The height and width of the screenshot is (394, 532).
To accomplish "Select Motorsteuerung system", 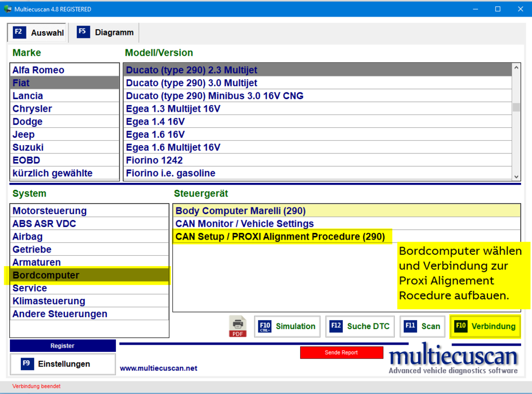I will 89,211.
